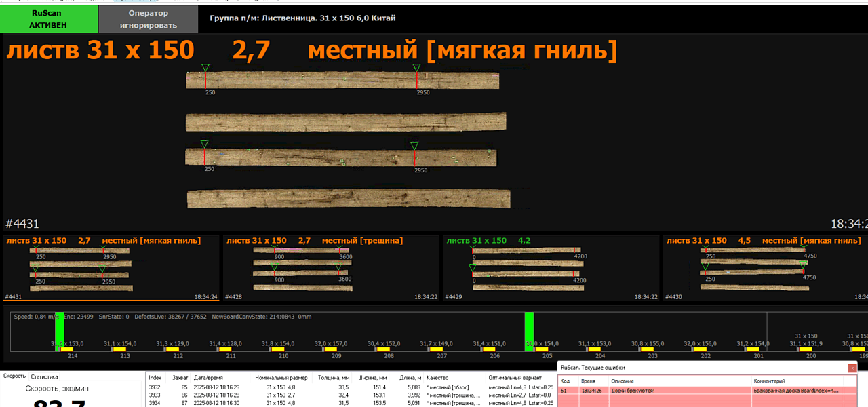
Task: Select conveyor slot 213 yellow marker
Action: point(119,349)
